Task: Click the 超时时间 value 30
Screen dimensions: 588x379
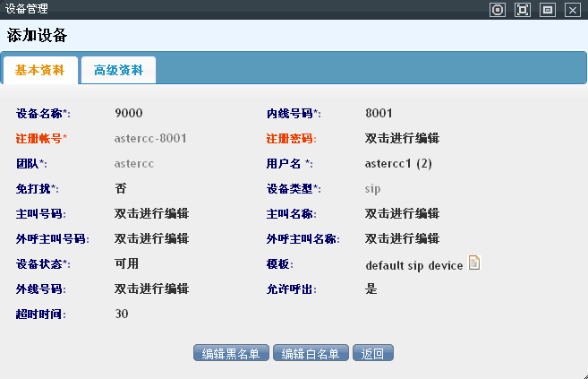Action: pos(122,314)
